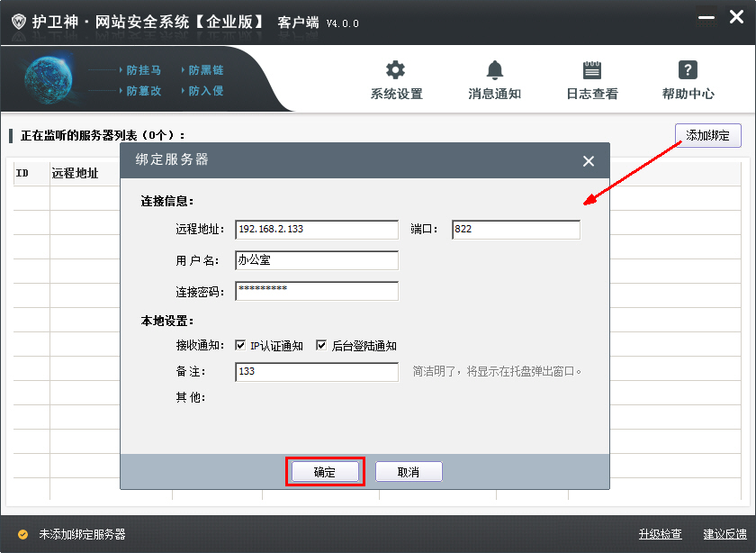Click 取消 button in dialog

409,471
